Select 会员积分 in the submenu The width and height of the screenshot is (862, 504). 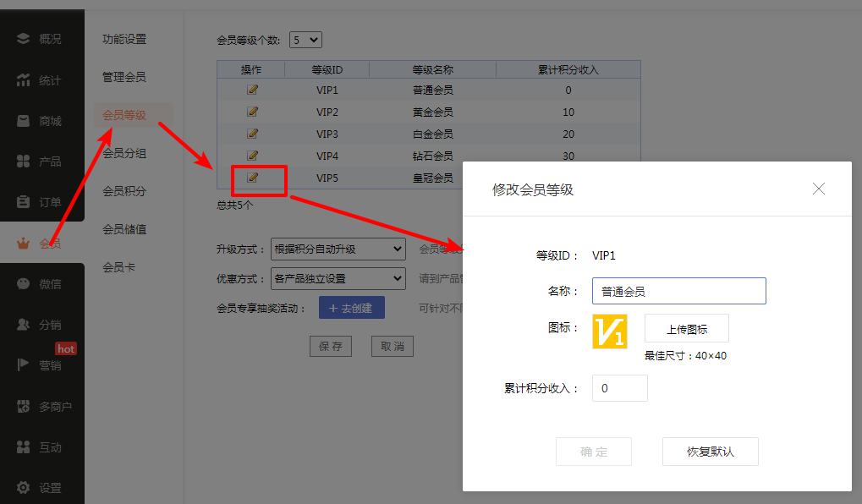(124, 191)
